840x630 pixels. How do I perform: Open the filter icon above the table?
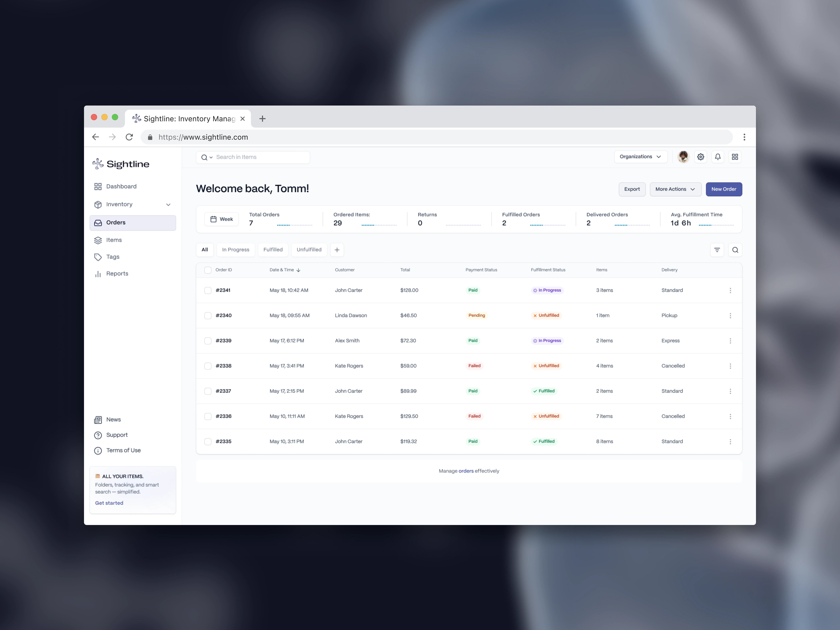717,250
